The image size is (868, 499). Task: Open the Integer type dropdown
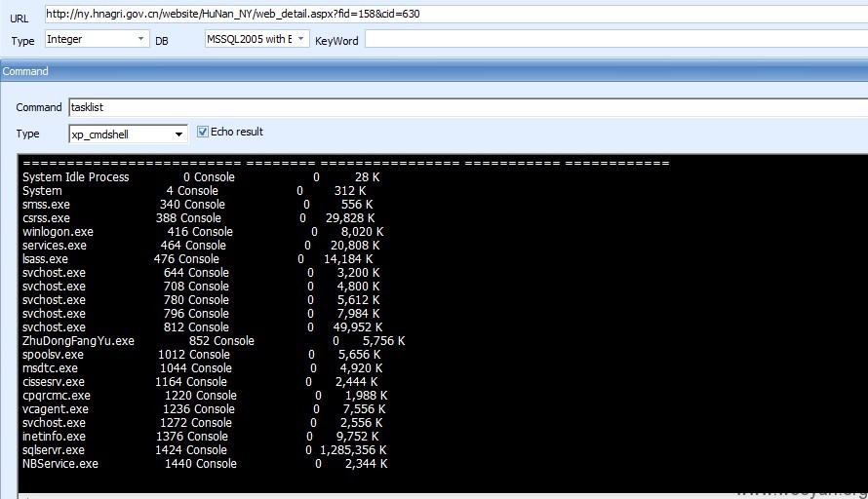[x=140, y=39]
